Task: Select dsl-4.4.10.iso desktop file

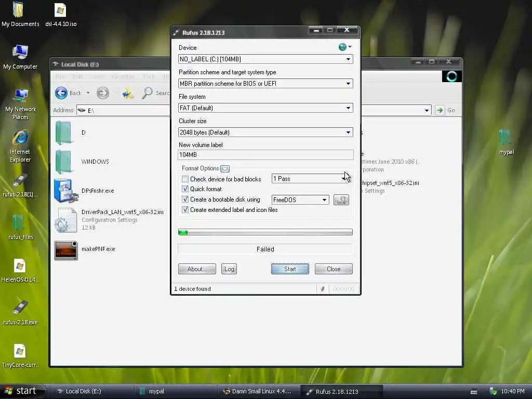Action: point(61,14)
